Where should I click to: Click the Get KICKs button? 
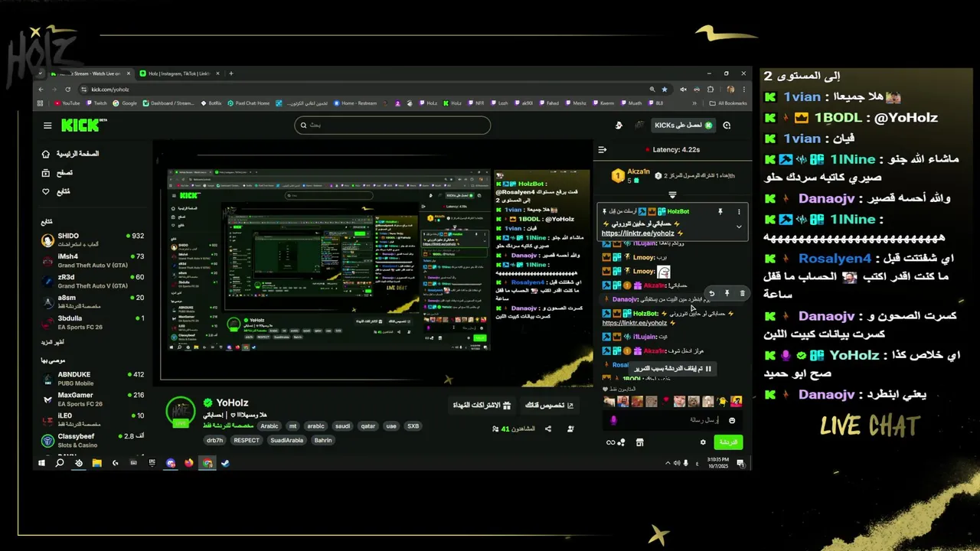(683, 125)
